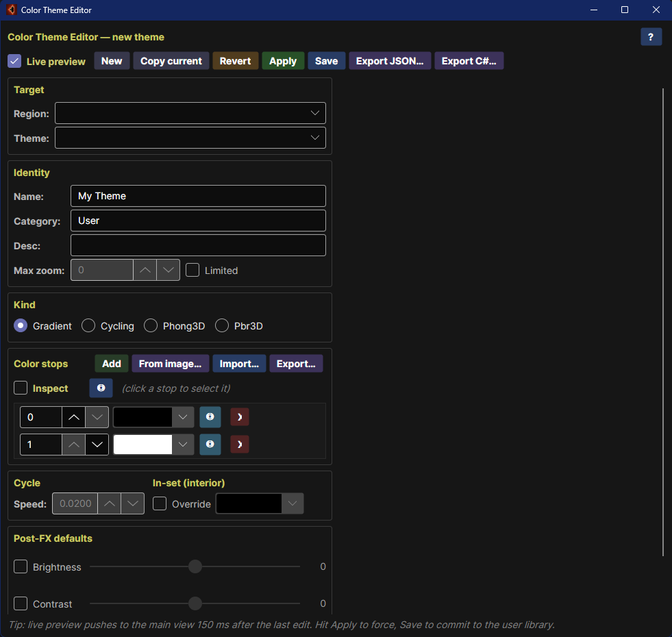Click the eyedropper icon on stop 0 row
Image resolution: width=672 pixels, height=637 pixels.
click(x=210, y=417)
